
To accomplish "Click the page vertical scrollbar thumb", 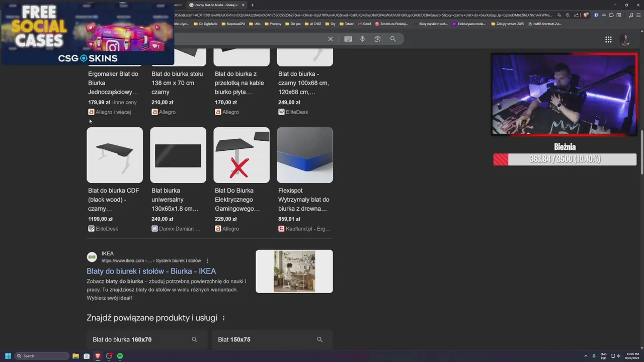I will [641, 152].
